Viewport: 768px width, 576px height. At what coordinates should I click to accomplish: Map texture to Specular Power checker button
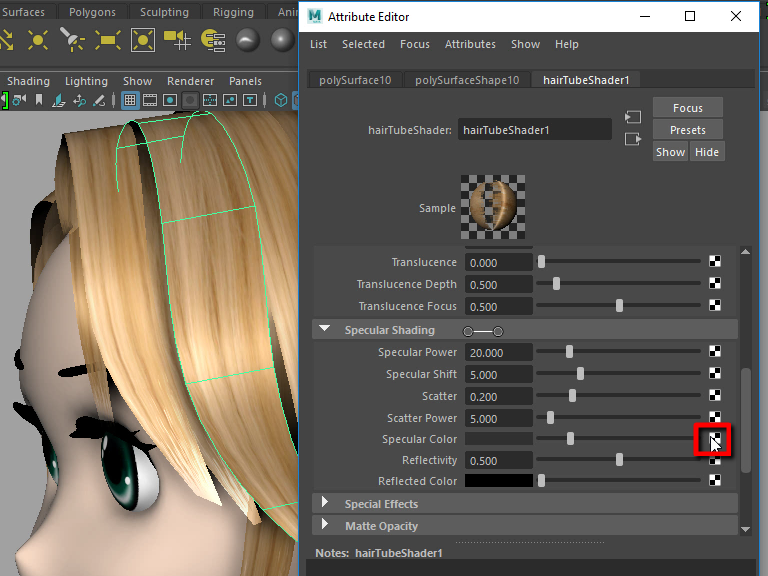[715, 351]
